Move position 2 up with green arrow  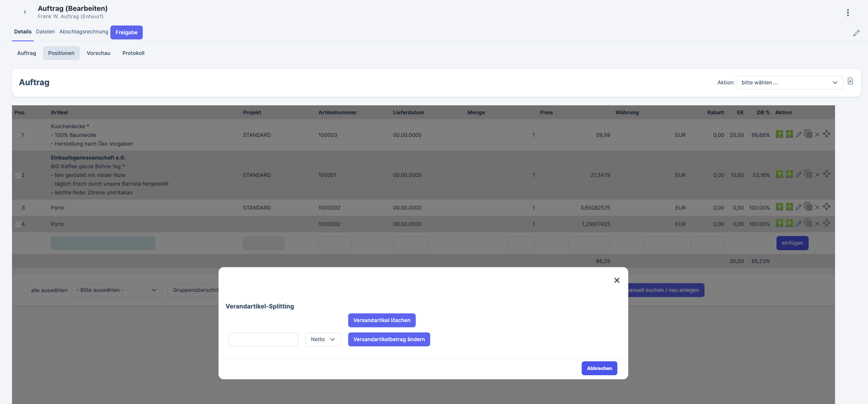[789, 174]
